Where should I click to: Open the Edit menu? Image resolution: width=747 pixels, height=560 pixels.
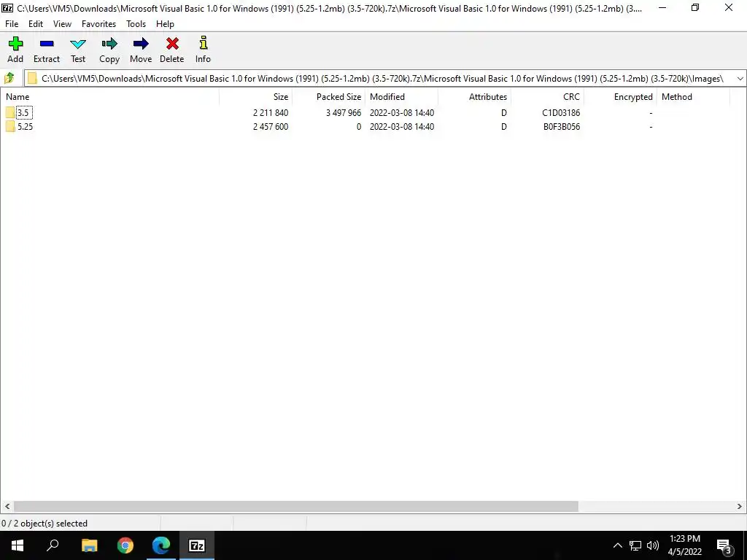(x=36, y=24)
